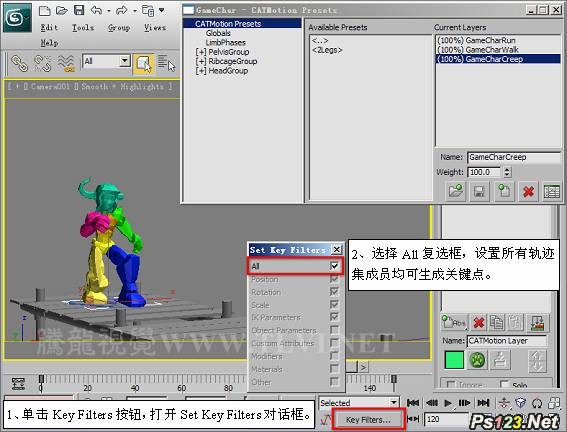Toggle the Position checkbox
The image size is (567, 432).
pyautogui.click(x=334, y=279)
